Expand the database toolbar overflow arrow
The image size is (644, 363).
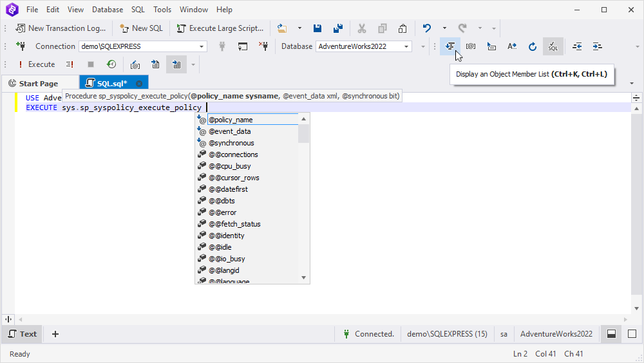click(x=423, y=46)
